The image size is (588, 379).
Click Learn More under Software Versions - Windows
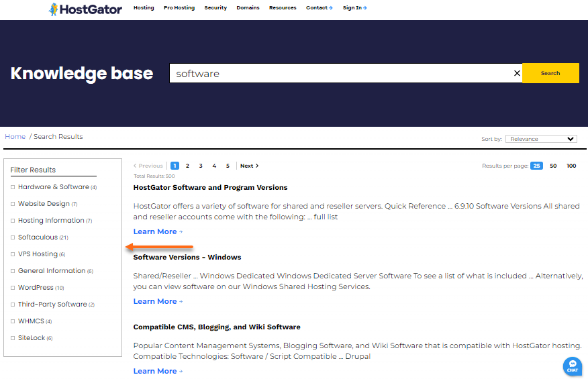[x=158, y=301]
